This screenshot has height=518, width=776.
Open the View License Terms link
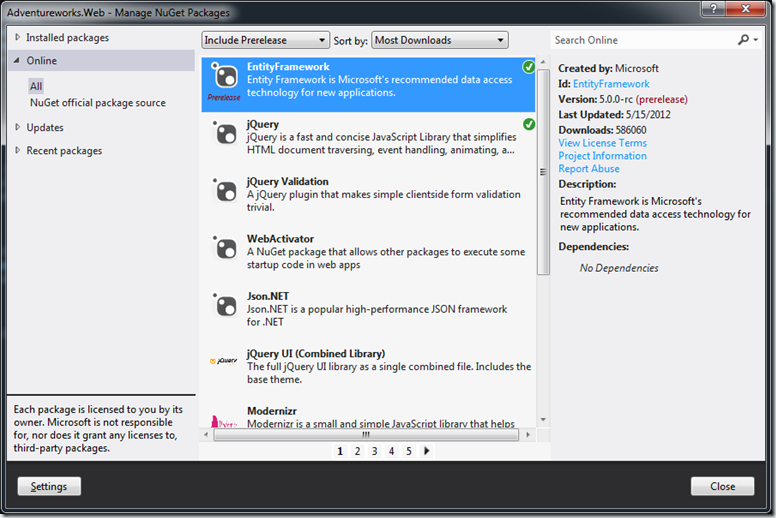coord(602,143)
